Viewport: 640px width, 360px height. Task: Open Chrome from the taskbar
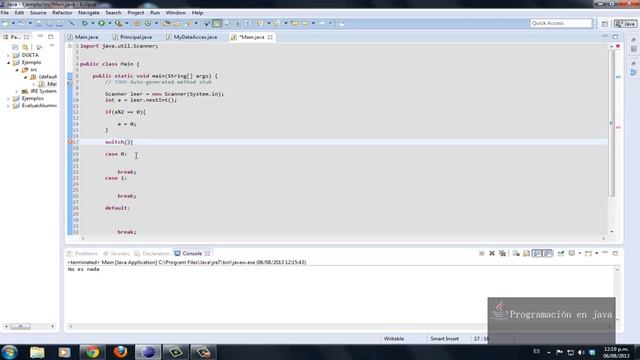click(x=92, y=352)
